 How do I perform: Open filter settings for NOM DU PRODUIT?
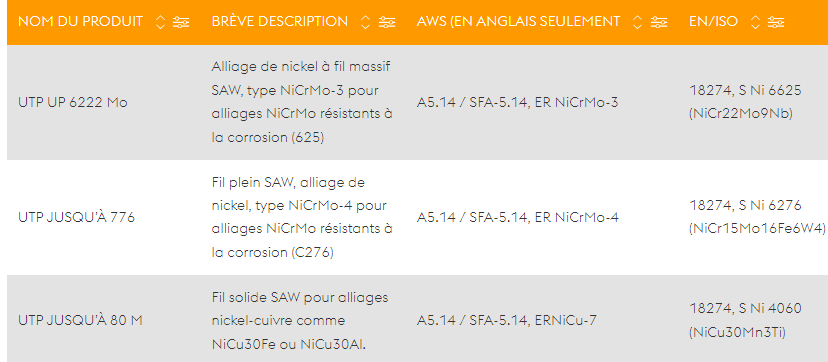point(181,22)
